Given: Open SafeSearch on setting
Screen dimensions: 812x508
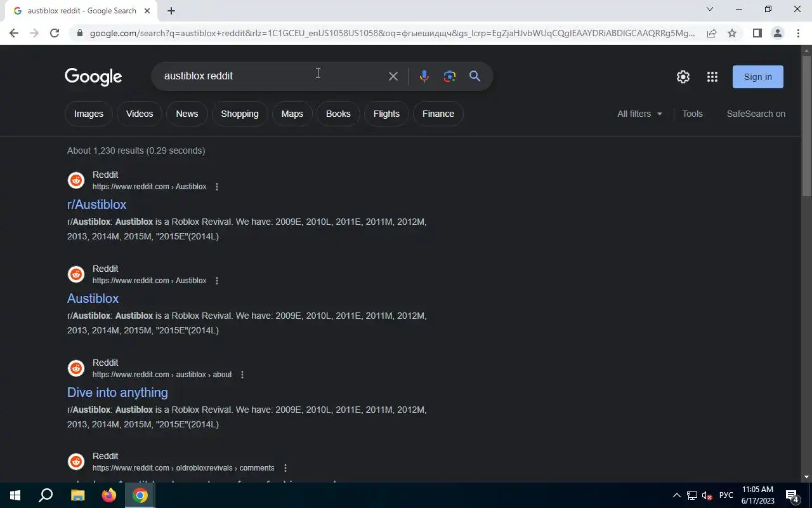Looking at the screenshot, I should coord(756,114).
